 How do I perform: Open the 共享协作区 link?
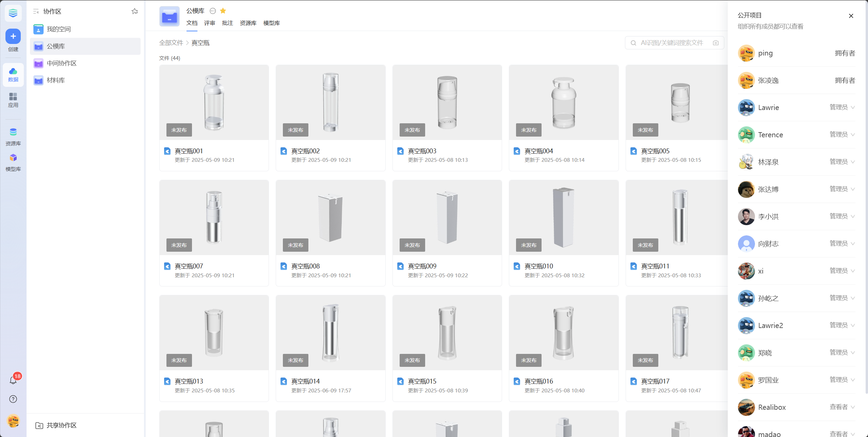(x=62, y=425)
